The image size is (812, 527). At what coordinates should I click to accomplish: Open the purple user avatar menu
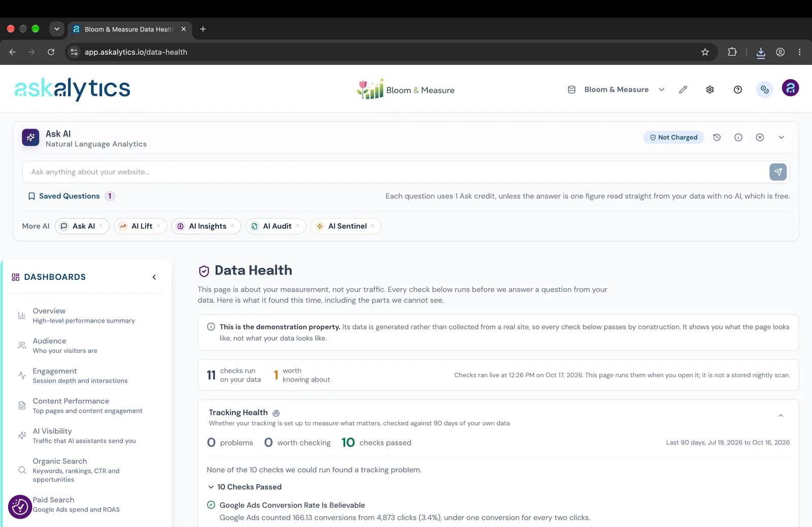(790, 88)
